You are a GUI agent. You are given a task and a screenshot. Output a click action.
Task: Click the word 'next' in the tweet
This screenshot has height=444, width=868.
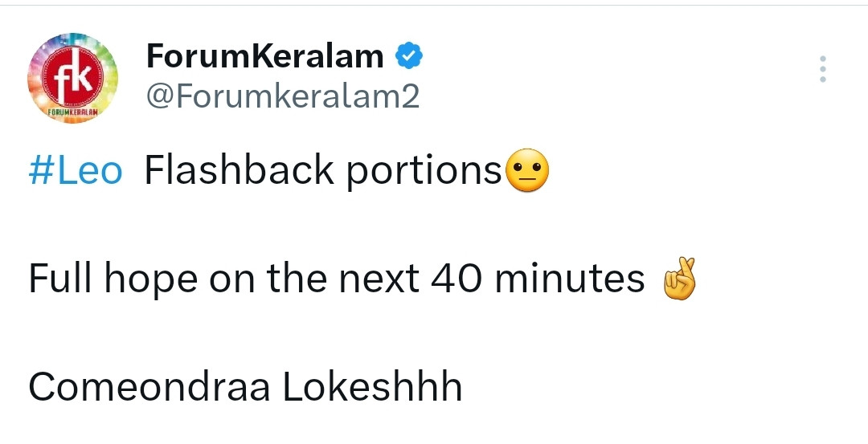click(x=379, y=279)
